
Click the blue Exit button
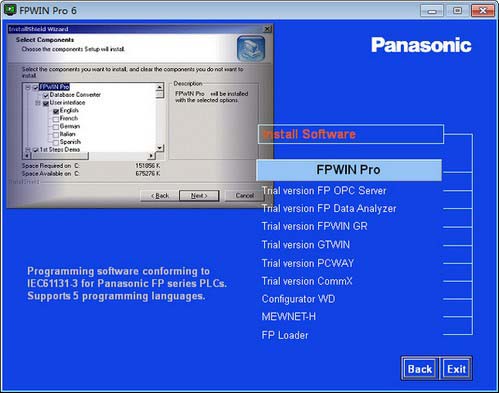[x=456, y=369]
